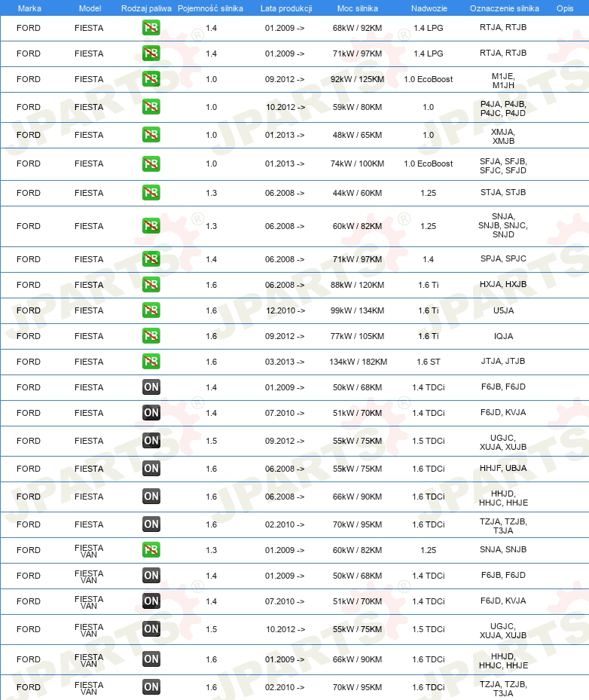Click the 44kW / 60KM power cell
Viewport: 589px width, 700px height.
(357, 193)
